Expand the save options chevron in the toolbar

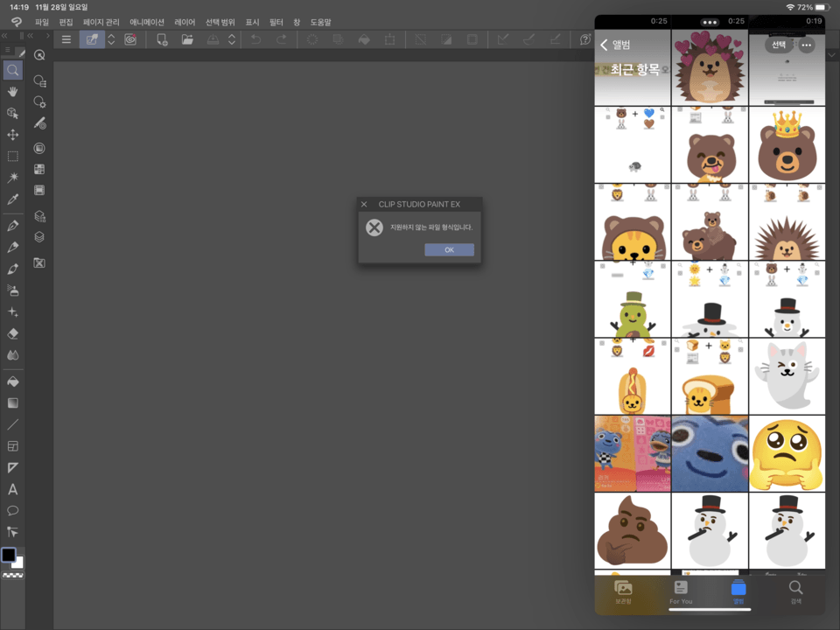point(232,39)
